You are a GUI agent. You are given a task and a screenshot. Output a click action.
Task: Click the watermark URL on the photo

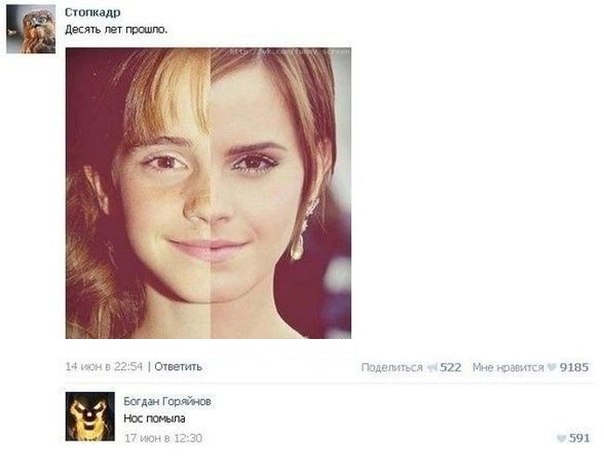pos(290,51)
